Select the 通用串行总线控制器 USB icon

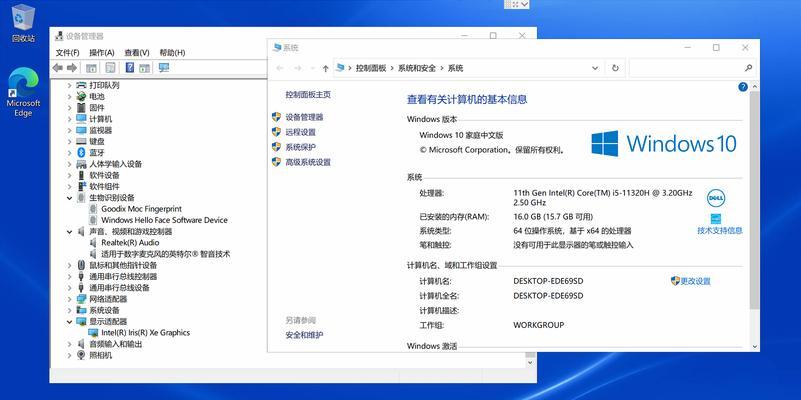point(81,276)
